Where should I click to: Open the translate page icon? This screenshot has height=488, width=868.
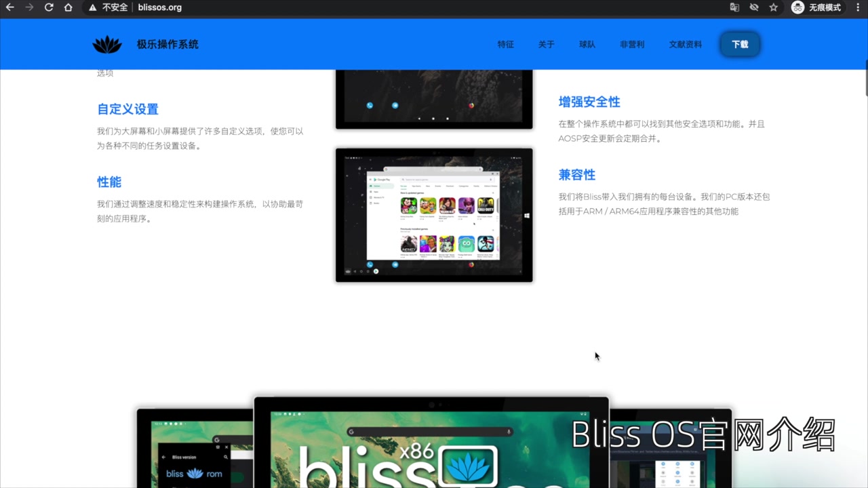734,7
